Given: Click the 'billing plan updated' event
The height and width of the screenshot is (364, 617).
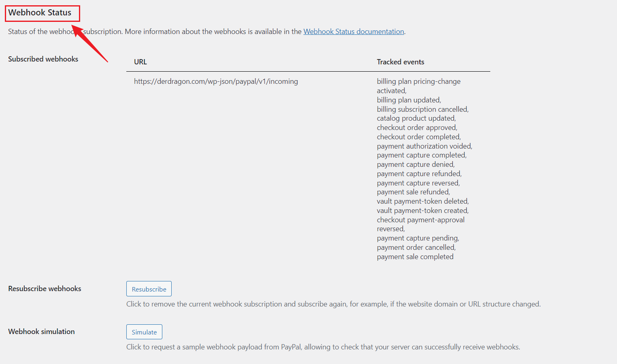Looking at the screenshot, I should pyautogui.click(x=408, y=100).
